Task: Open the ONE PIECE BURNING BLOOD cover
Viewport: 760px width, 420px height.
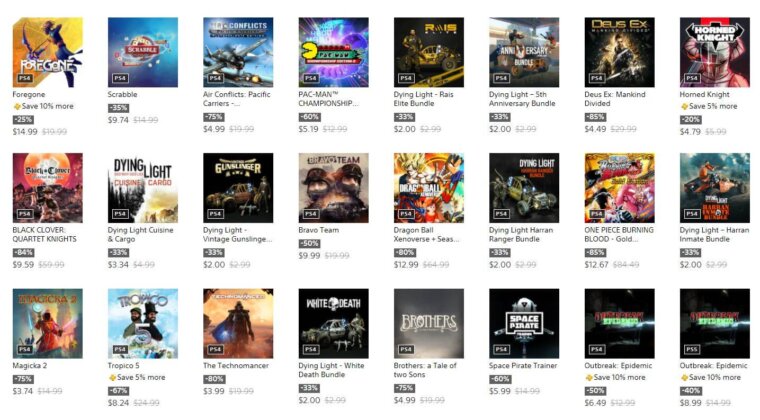Action: click(619, 188)
